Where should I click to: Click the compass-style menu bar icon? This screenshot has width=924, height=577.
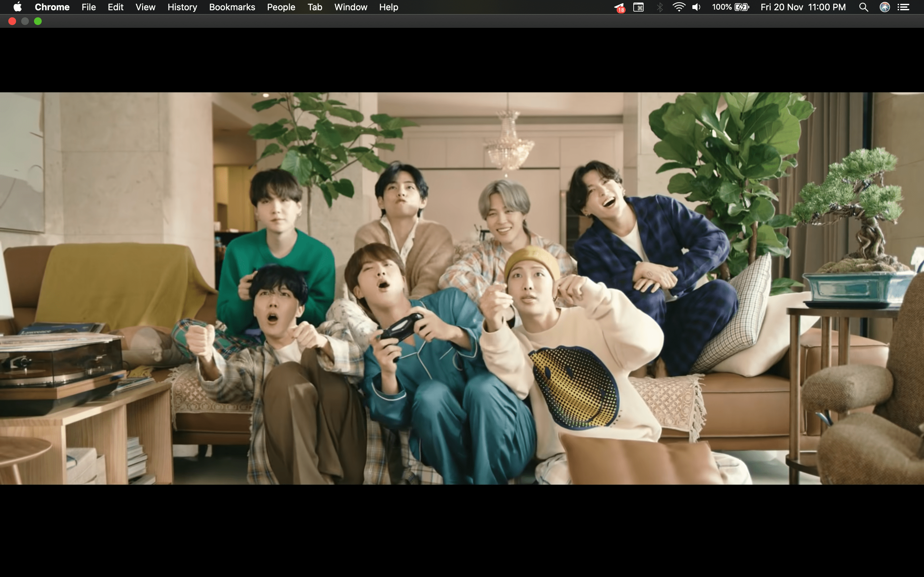coord(885,7)
